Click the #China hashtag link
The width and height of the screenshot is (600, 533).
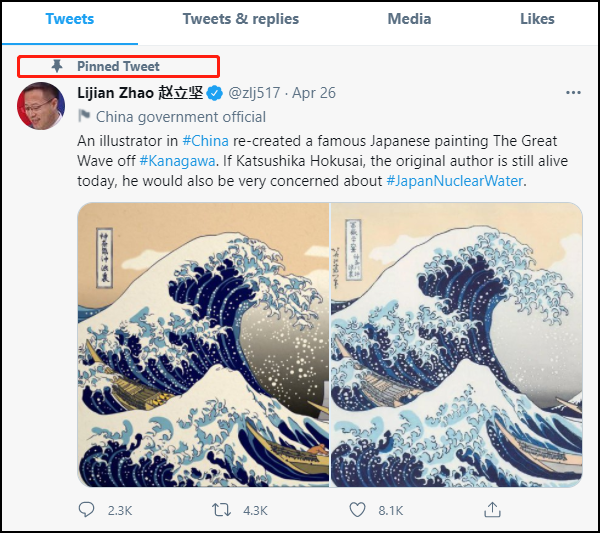click(x=204, y=141)
